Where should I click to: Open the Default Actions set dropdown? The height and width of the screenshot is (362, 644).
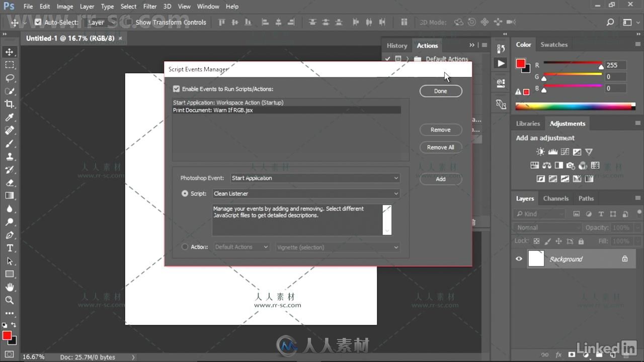pos(242,247)
